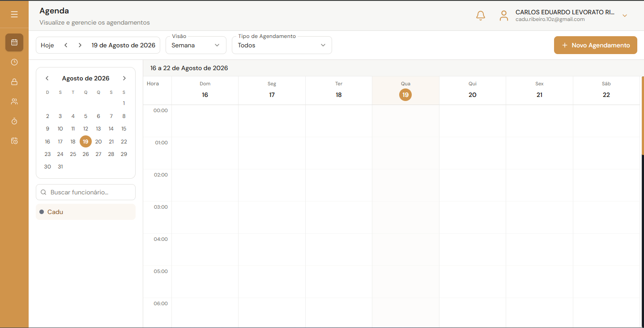The height and width of the screenshot is (328, 644).
Task: Open the calendar-with-clock icon in sidebar
Action: (x=14, y=141)
